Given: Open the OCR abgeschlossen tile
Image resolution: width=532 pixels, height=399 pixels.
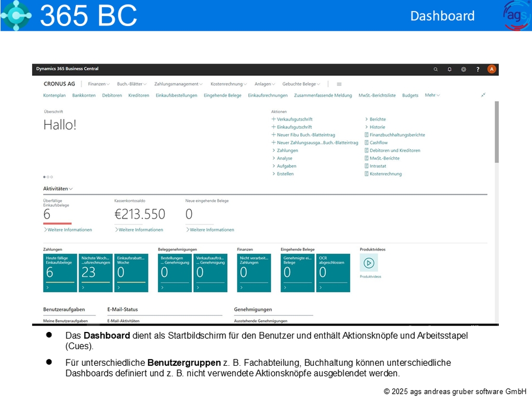Looking at the screenshot, I should click(333, 273).
